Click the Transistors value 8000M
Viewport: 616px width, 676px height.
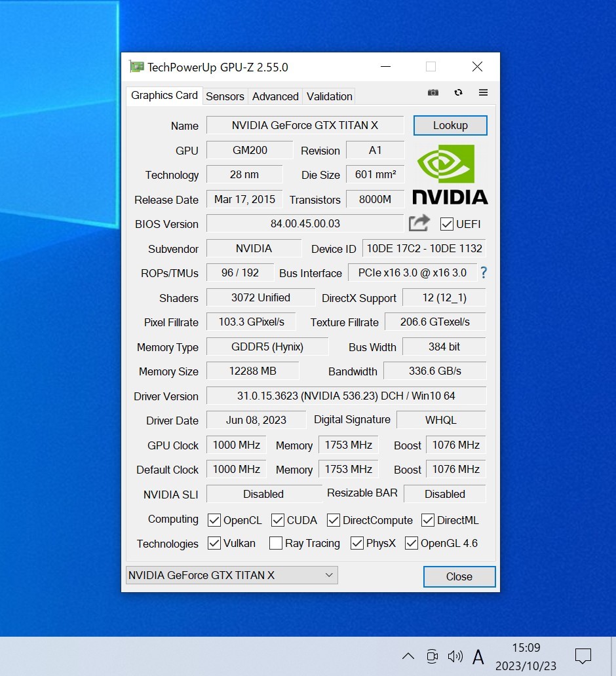coord(375,199)
